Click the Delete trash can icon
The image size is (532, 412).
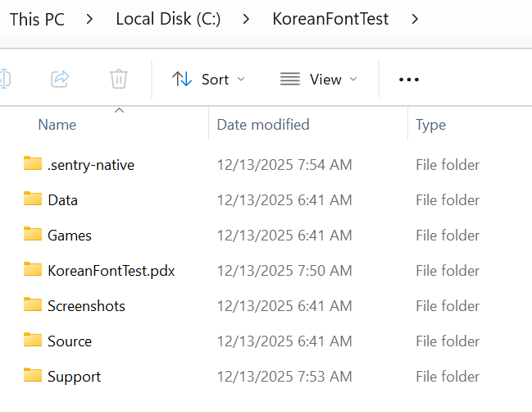coord(119,79)
